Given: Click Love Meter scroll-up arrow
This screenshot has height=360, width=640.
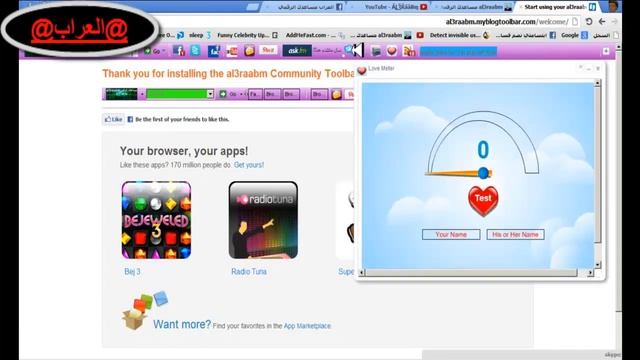Looking at the screenshot, I should pyautogui.click(x=598, y=83).
